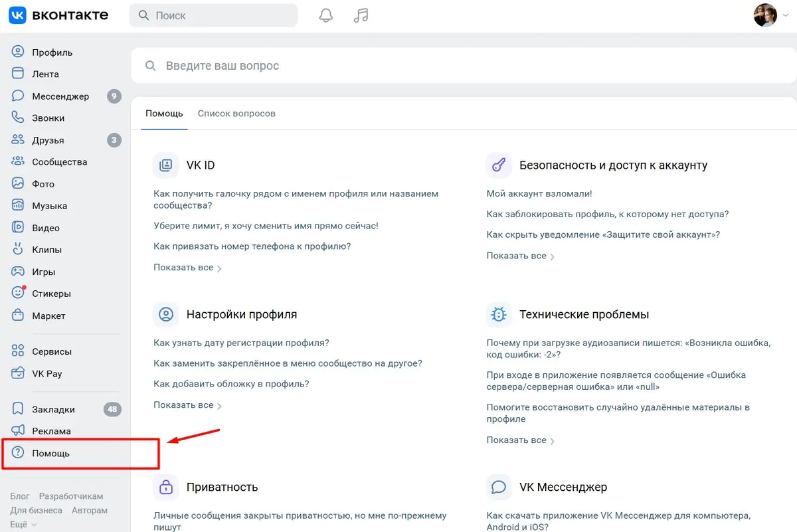
Task: Open question Мой аккаунт взломали!
Action: (x=539, y=194)
